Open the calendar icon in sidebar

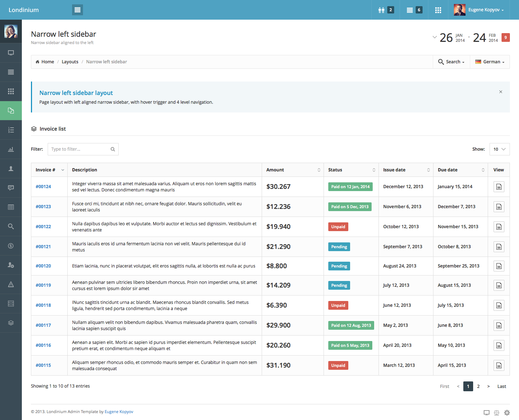click(x=11, y=304)
